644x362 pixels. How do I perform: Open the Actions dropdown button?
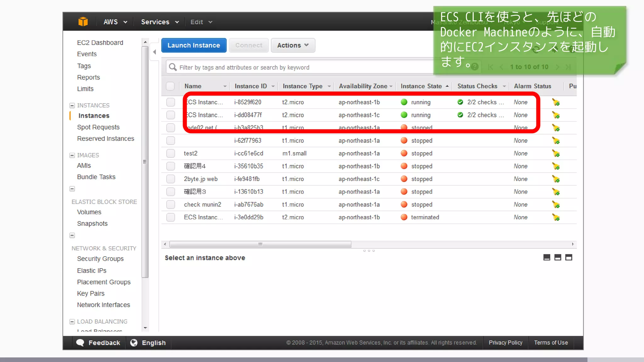click(x=293, y=45)
